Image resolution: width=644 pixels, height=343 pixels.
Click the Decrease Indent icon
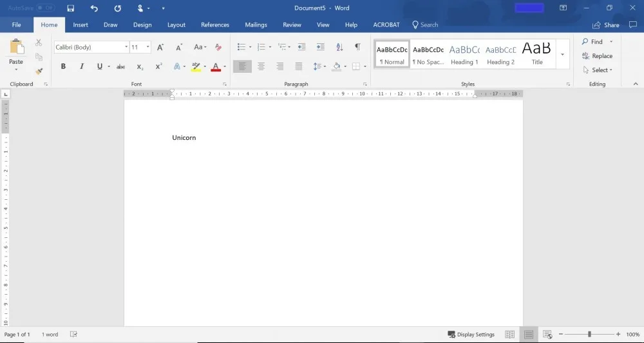coord(301,47)
